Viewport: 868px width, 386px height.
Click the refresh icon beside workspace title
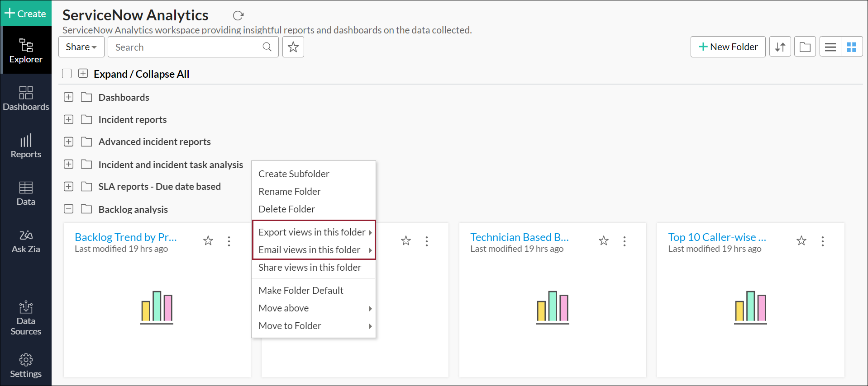[238, 16]
